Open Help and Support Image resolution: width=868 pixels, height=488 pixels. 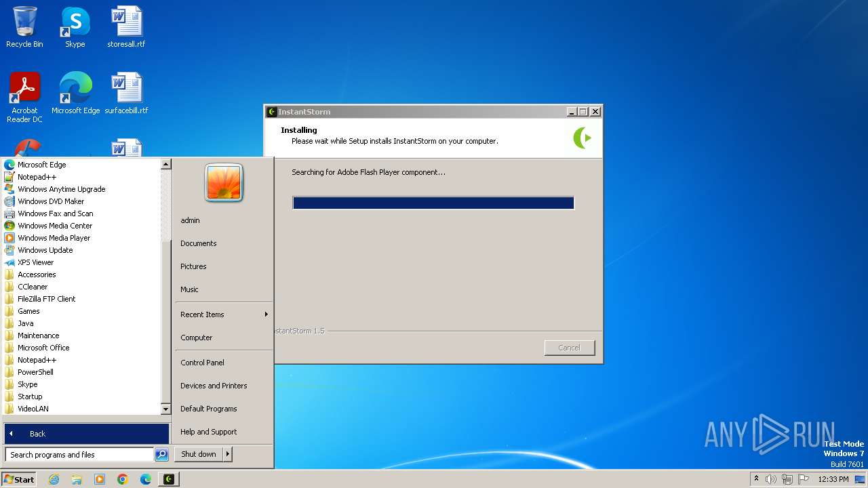pos(224,432)
